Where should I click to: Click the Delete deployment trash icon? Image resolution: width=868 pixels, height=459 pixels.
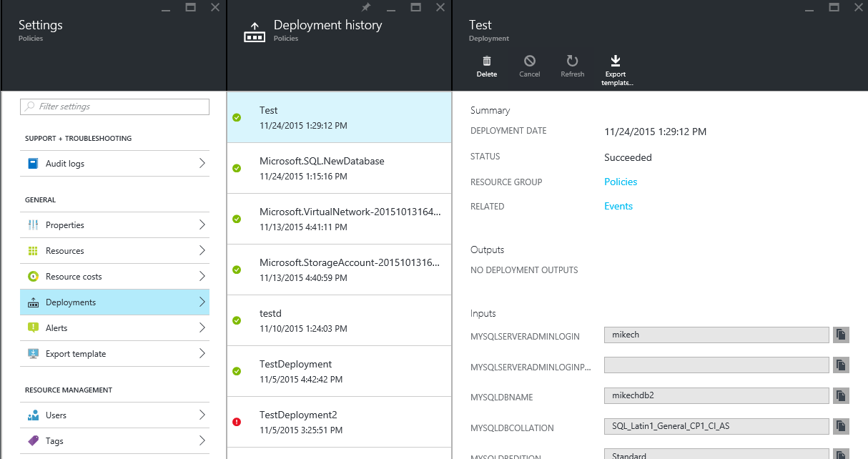tap(487, 61)
